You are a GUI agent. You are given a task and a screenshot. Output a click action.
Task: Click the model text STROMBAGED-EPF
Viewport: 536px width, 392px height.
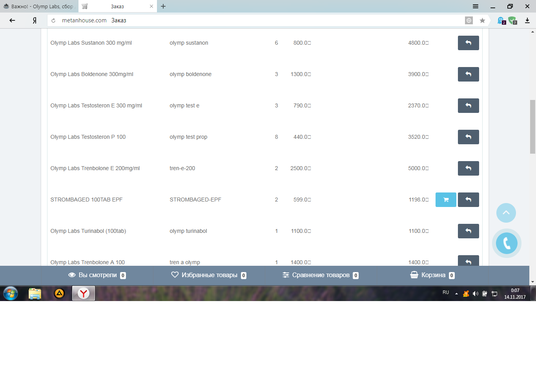[195, 200]
